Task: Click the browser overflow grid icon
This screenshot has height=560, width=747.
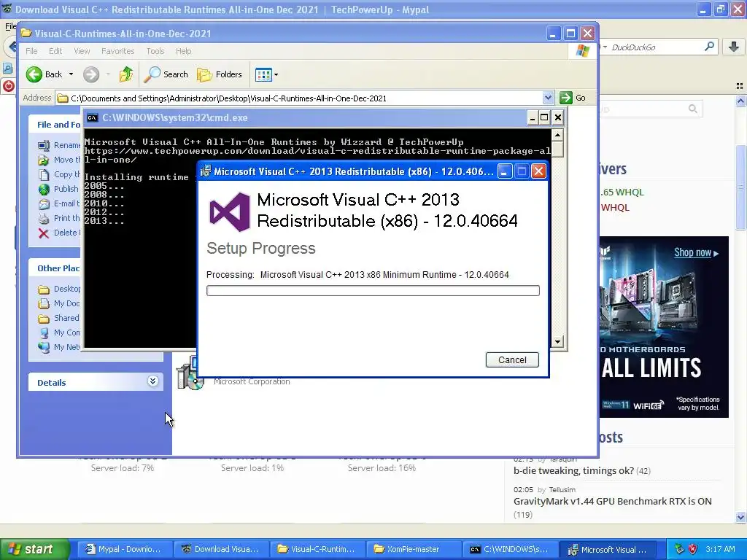Action: [740, 86]
